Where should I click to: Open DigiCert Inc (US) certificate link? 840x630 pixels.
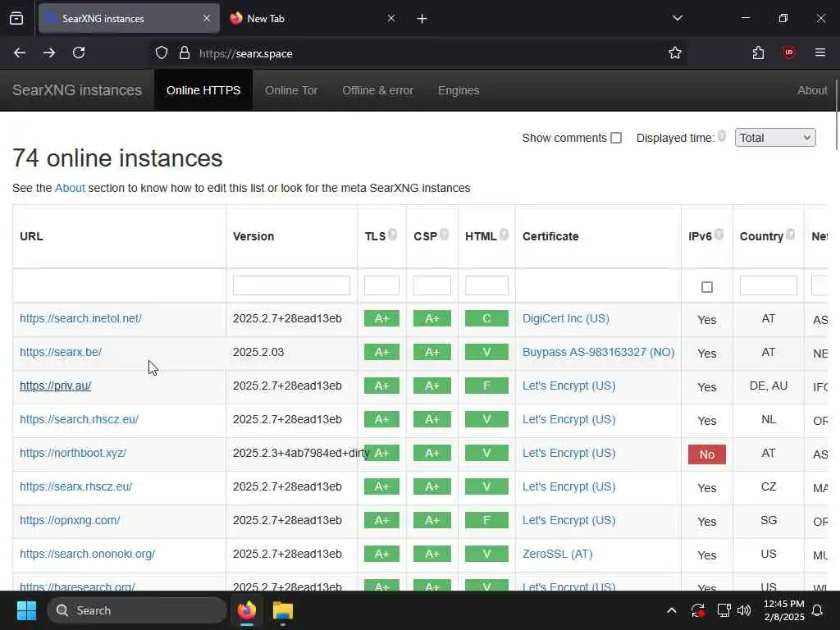pos(566,318)
